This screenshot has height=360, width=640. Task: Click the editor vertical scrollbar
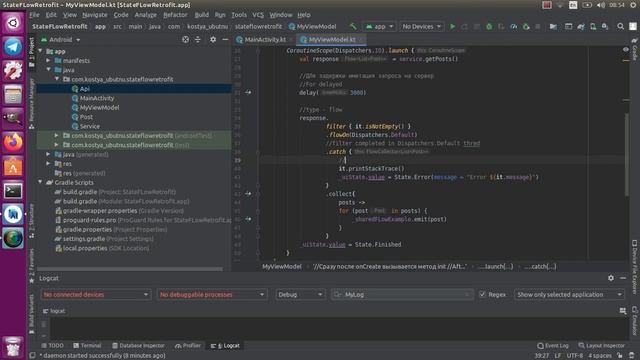[x=627, y=155]
